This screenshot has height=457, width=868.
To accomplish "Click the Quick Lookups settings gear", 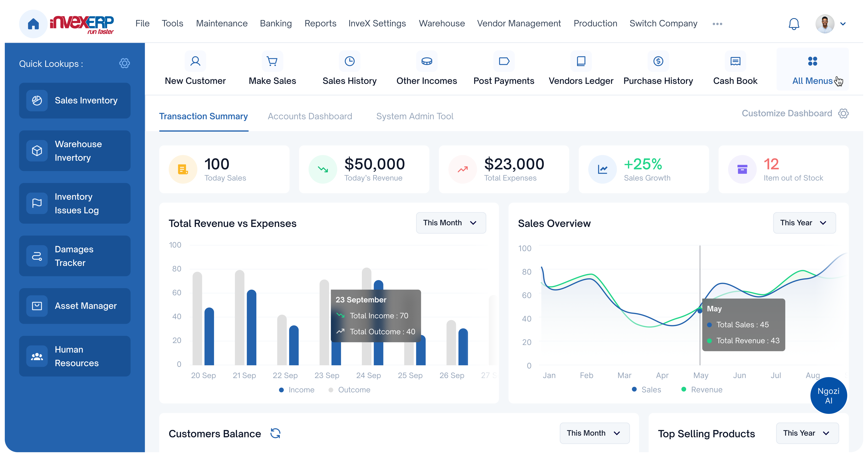I will [124, 63].
